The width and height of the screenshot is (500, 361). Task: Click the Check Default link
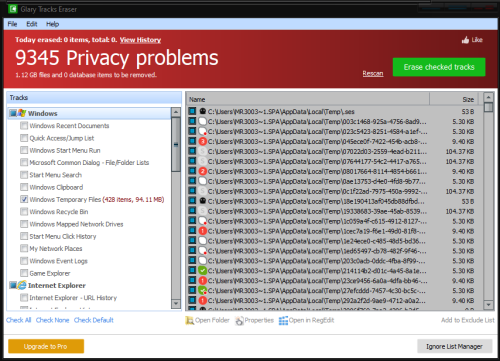(94, 320)
